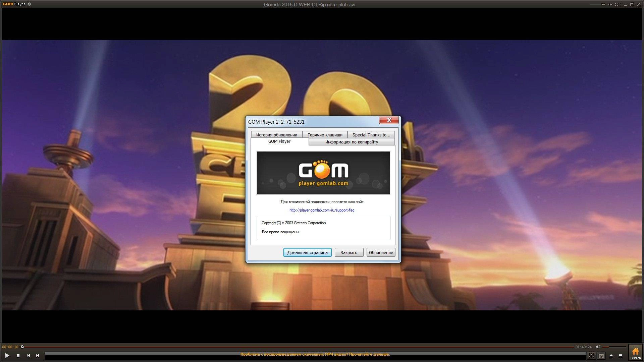This screenshot has height=362, width=644.
Task: Open the playlist icon
Action: tap(621, 356)
